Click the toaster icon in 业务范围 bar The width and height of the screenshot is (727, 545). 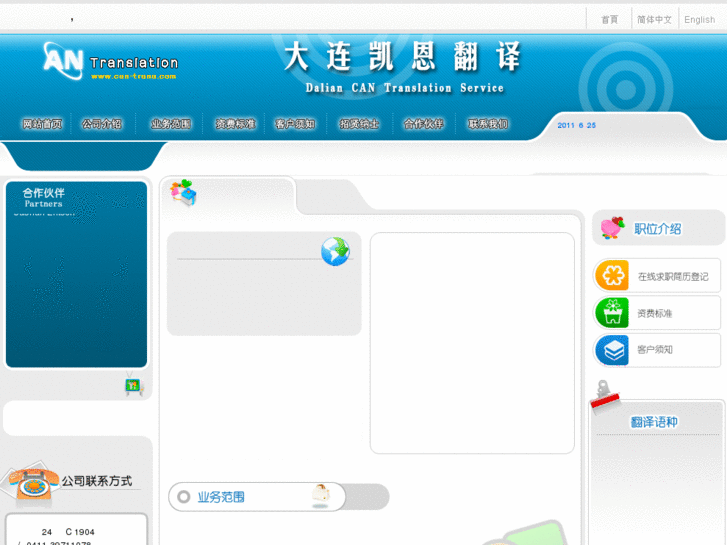pos(320,495)
